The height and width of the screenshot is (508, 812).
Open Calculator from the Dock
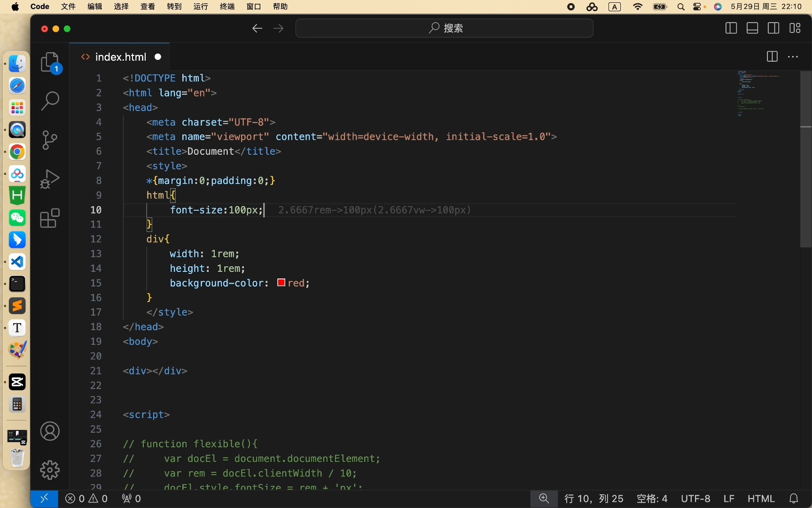point(17,405)
